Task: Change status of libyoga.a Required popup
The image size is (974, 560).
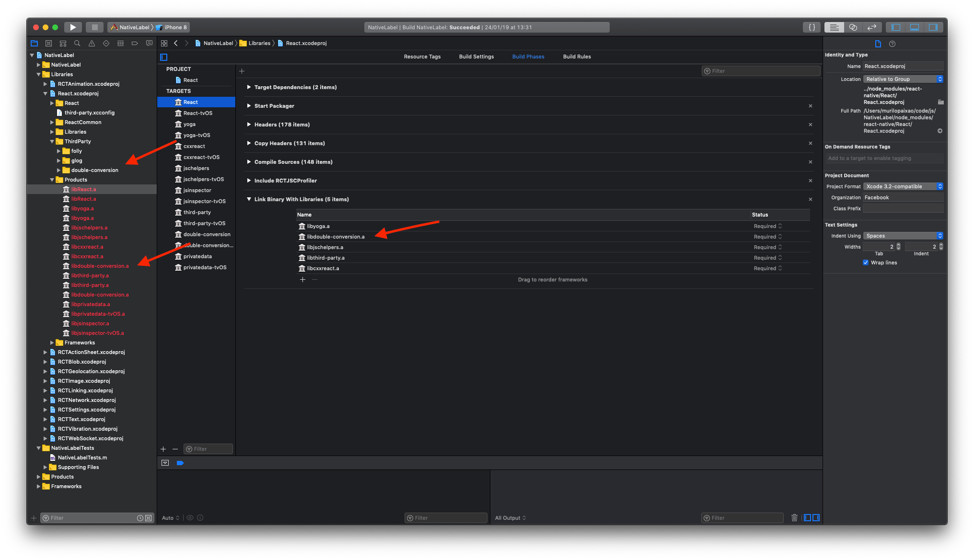Action: pos(768,226)
